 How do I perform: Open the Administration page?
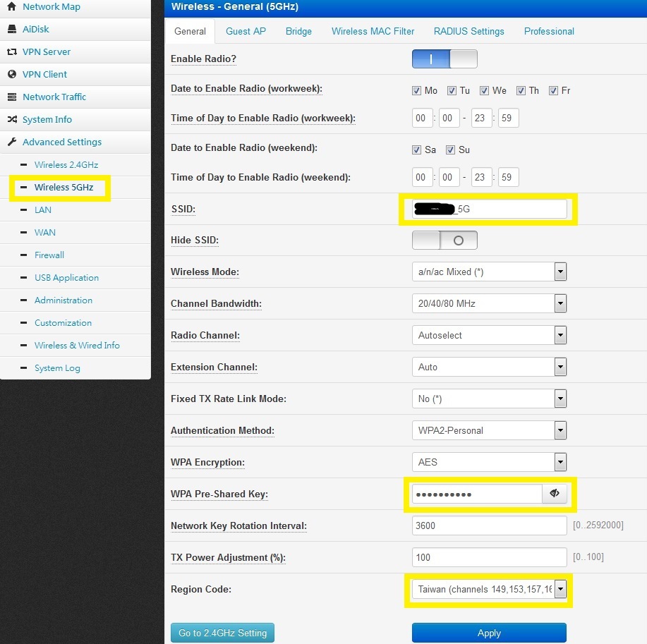63,300
